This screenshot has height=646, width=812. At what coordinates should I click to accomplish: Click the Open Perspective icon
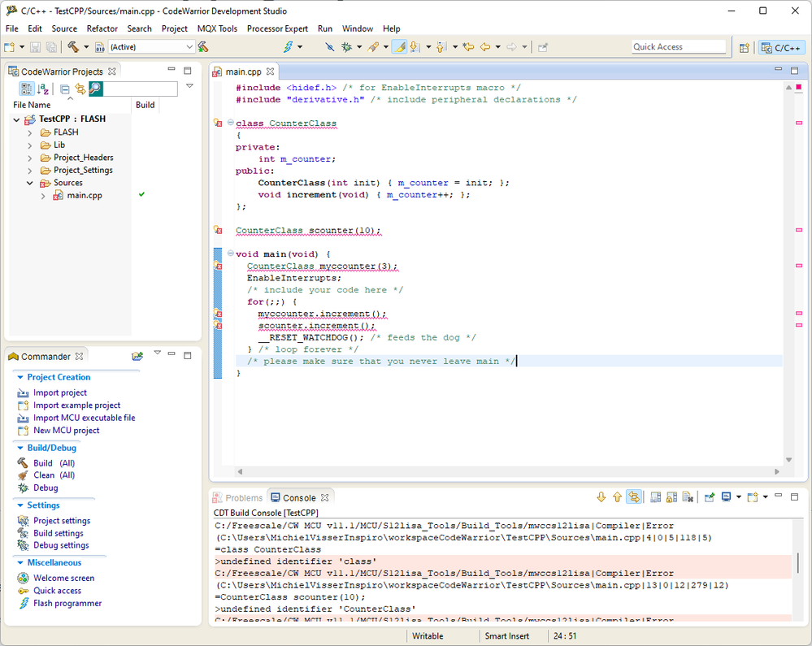point(744,47)
